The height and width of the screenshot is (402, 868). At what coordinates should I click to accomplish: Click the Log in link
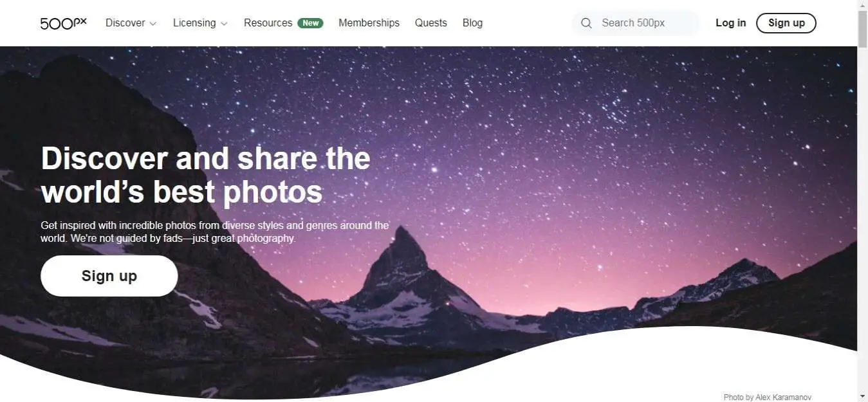pos(731,23)
